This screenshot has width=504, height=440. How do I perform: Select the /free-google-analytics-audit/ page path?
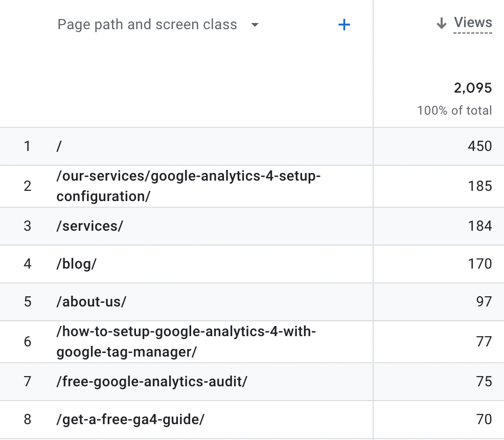point(152,382)
